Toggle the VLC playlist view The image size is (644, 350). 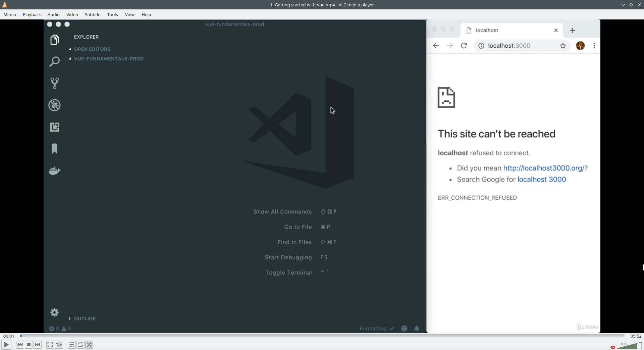tap(71, 345)
